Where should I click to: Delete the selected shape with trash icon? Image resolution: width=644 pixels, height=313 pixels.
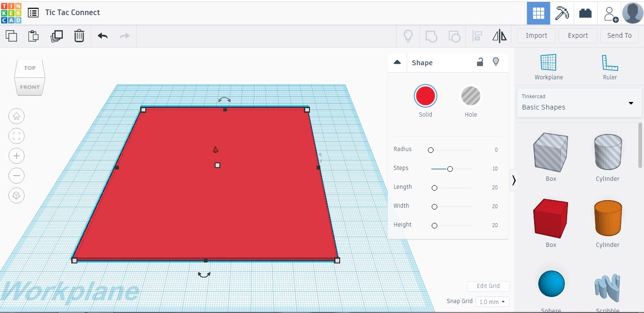(79, 36)
